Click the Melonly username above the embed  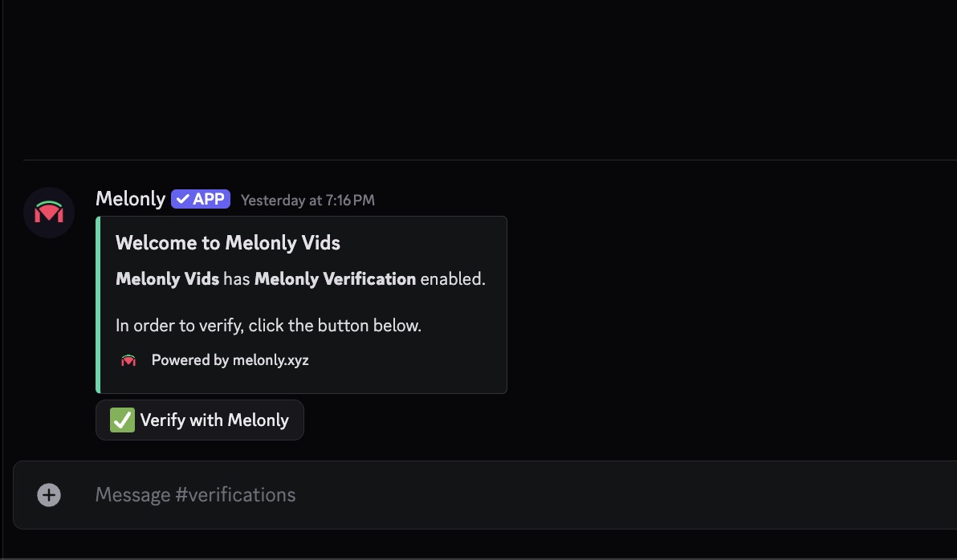130,198
